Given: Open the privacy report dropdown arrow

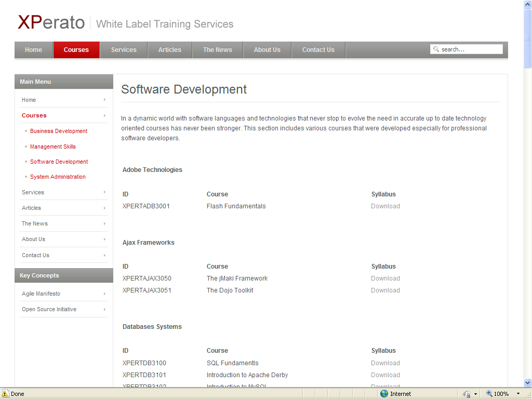Looking at the screenshot, I should click(475, 394).
